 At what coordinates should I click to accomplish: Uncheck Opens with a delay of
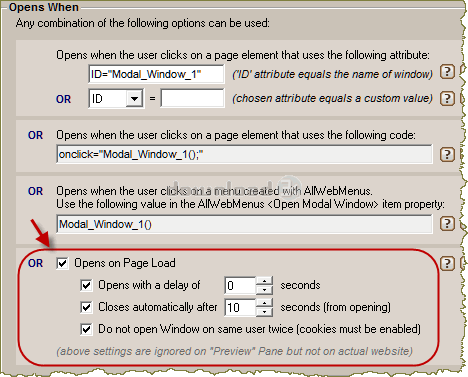86,285
